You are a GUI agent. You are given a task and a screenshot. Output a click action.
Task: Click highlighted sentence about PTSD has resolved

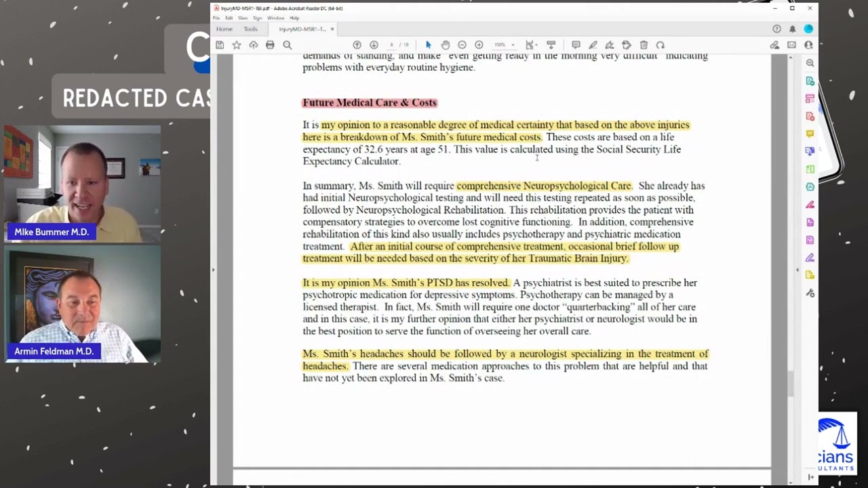[x=406, y=283]
